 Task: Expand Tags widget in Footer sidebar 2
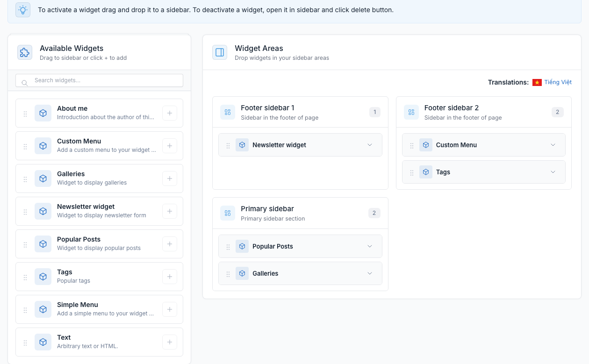pos(553,172)
